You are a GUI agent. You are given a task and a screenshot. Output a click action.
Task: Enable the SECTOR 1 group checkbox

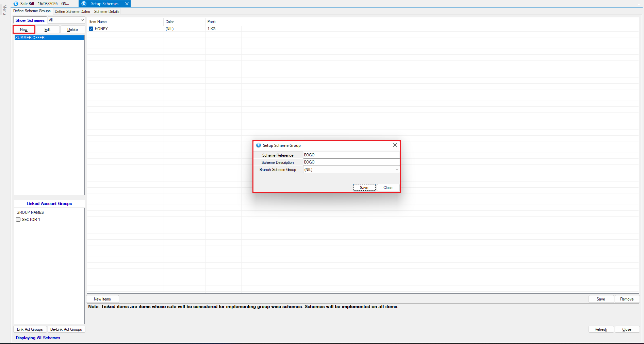[18, 220]
